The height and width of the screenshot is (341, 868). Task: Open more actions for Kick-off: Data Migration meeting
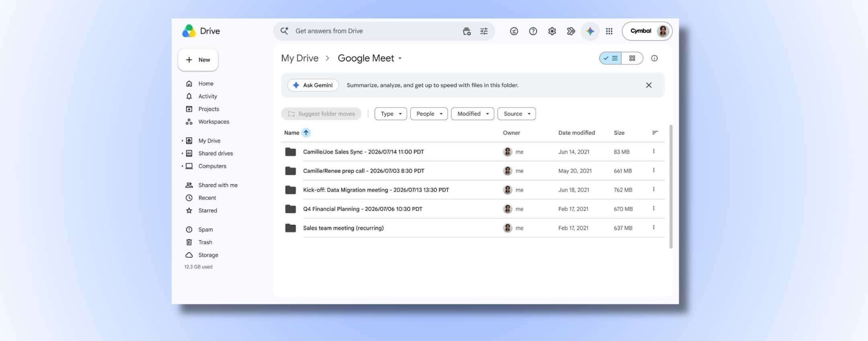click(x=654, y=189)
